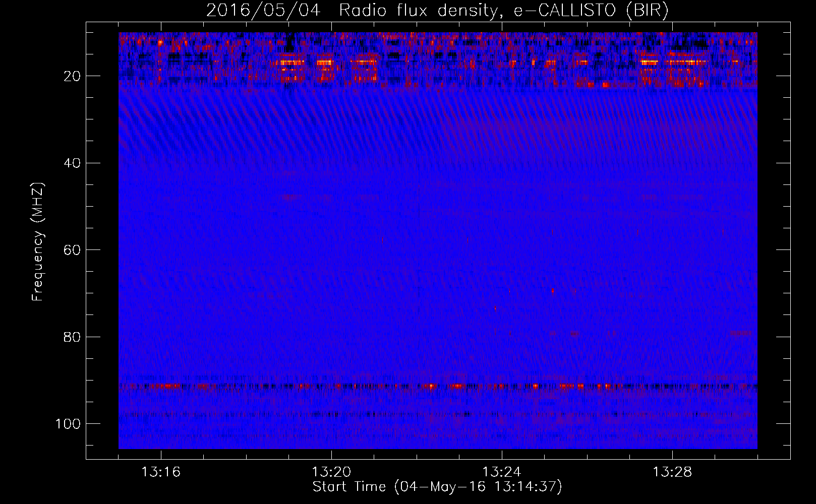The width and height of the screenshot is (816, 504).
Task: Click the 'Frequency (MHZ)' y-axis label
Action: click(38, 241)
